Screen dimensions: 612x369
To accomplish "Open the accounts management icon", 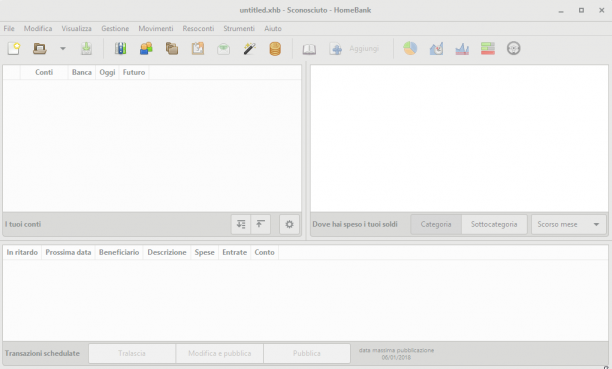I will point(121,49).
